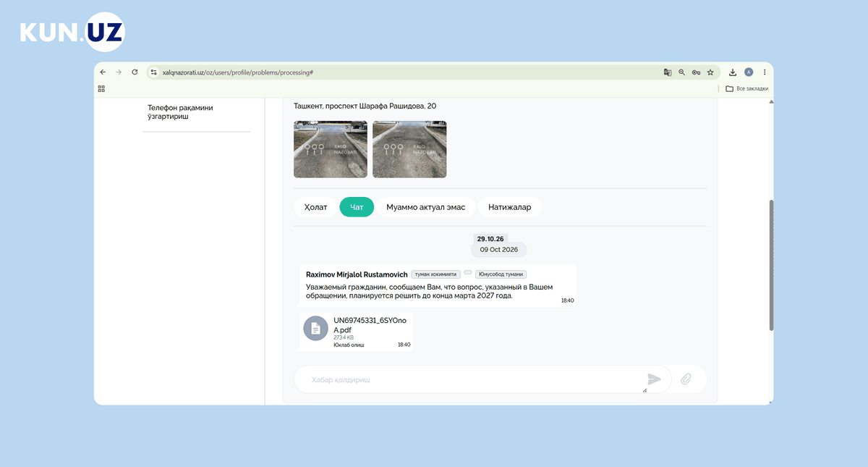The height and width of the screenshot is (467, 868).
Task: Click the Юнусобод тумани tag
Action: pyautogui.click(x=501, y=274)
